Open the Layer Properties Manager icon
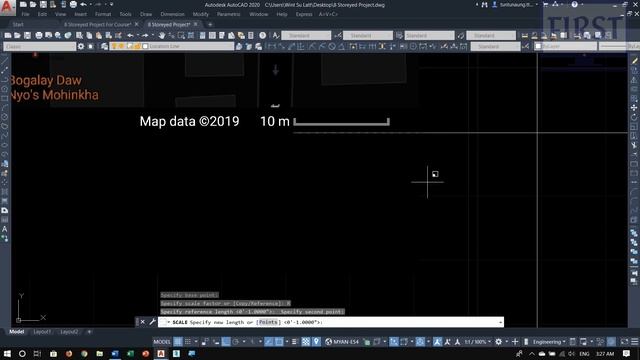The width and height of the screenshot is (640, 360). pos(104,47)
